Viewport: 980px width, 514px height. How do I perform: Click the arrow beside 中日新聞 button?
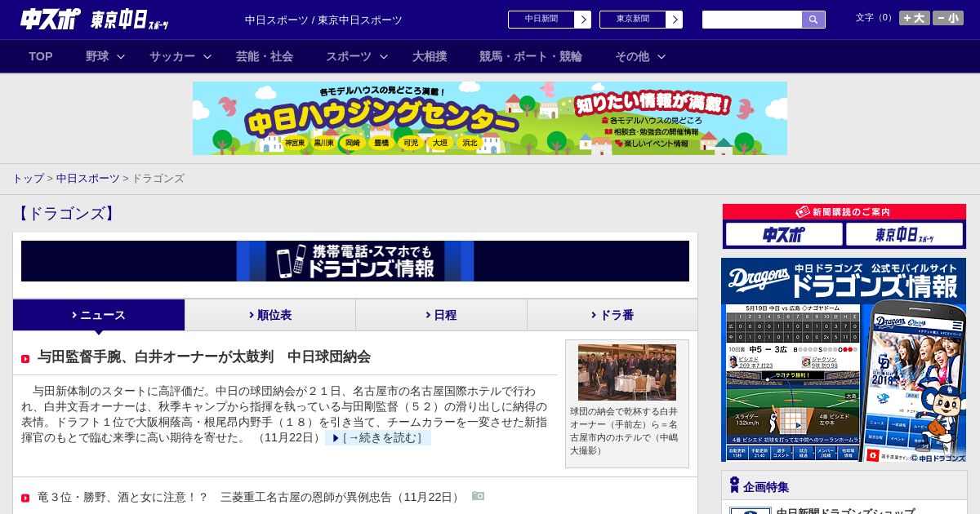tap(583, 20)
